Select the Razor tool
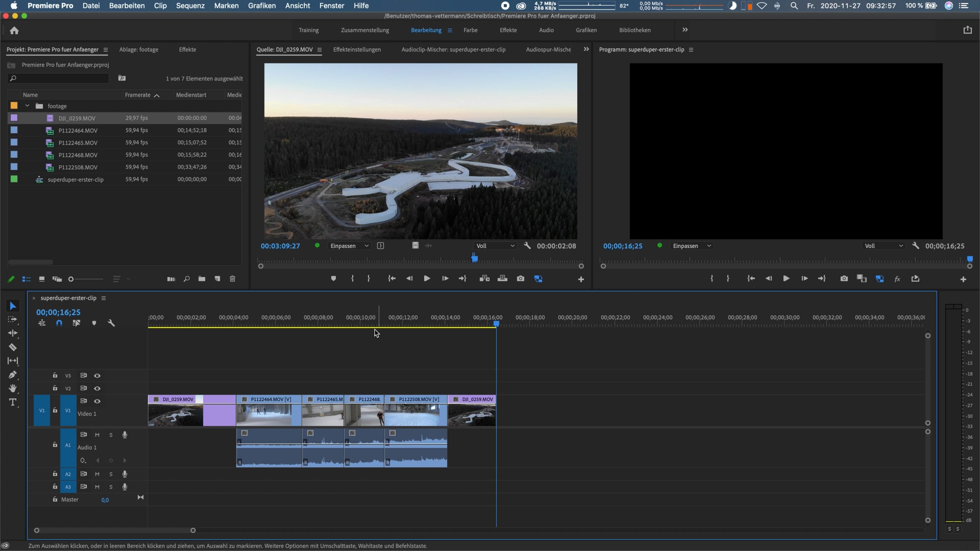980x551 pixels. pyautogui.click(x=13, y=347)
